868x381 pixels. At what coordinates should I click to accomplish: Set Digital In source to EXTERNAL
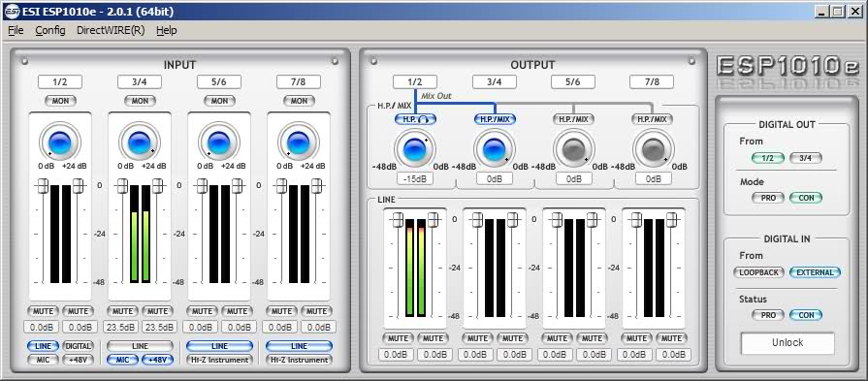pyautogui.click(x=815, y=272)
